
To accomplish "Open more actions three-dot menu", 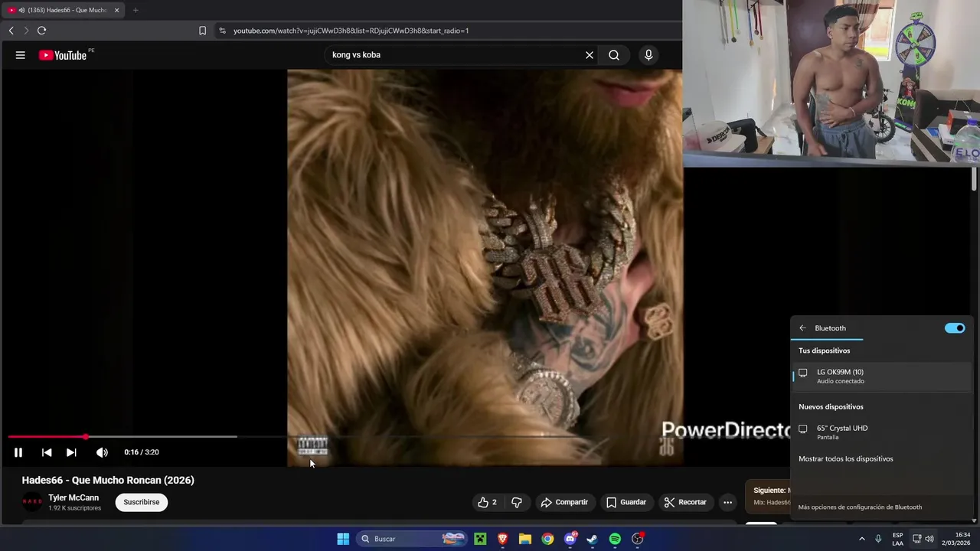I will (727, 502).
